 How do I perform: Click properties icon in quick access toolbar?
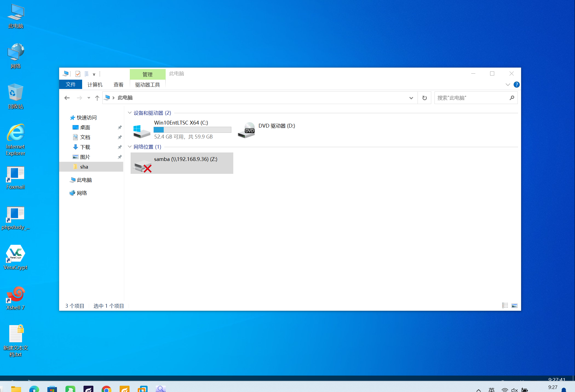click(x=78, y=74)
